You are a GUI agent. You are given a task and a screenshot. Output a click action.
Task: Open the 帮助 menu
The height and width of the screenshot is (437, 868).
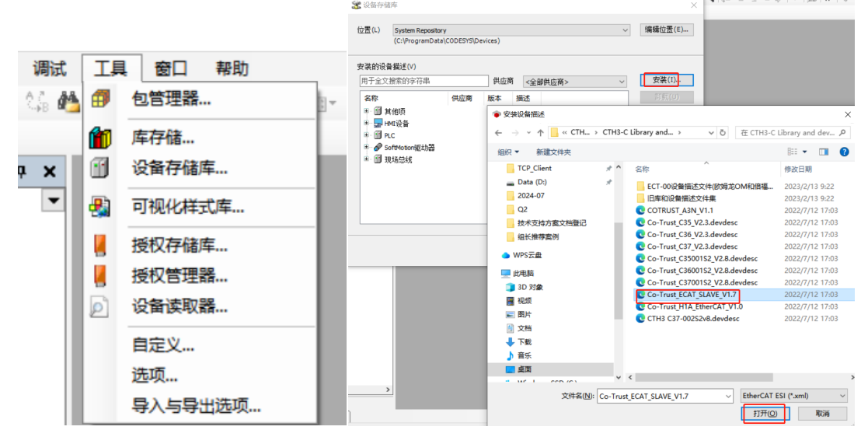(232, 68)
